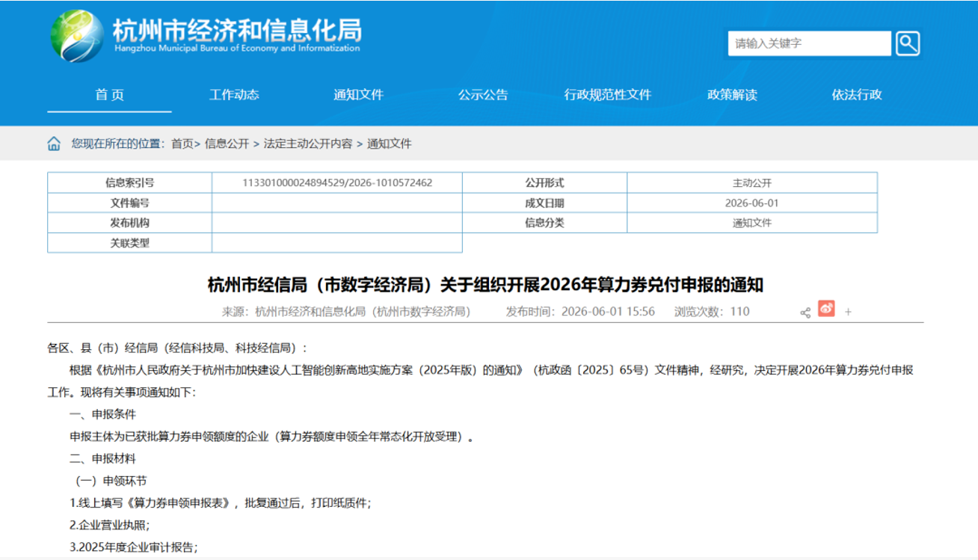The width and height of the screenshot is (978, 560).
Task: Click the article headline about 算力券兑付申报
Action: point(485,285)
